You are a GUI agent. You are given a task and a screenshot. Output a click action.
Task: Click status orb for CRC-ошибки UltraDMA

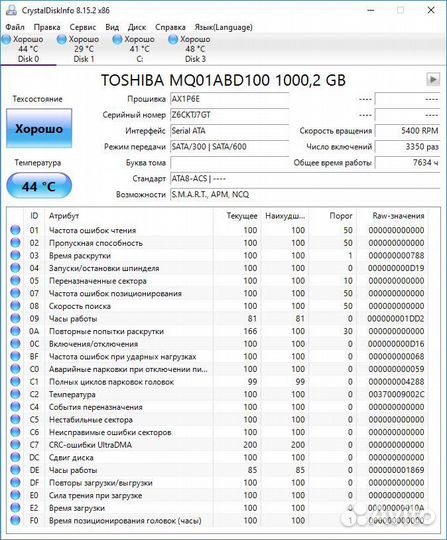tap(15, 445)
